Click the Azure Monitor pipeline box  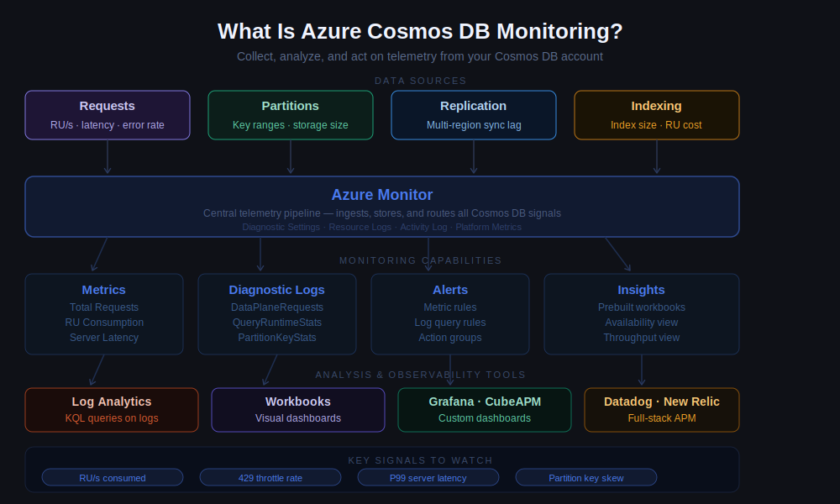pos(382,207)
